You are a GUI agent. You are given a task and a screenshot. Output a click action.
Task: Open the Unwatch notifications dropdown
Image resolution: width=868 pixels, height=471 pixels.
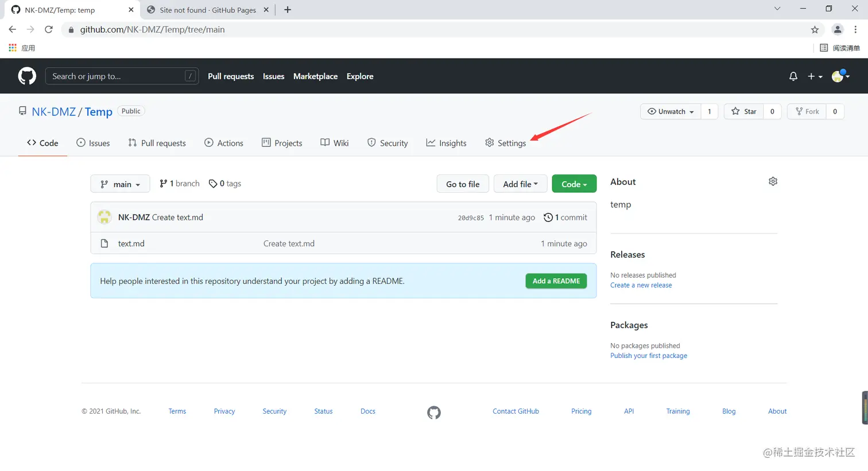pos(671,111)
